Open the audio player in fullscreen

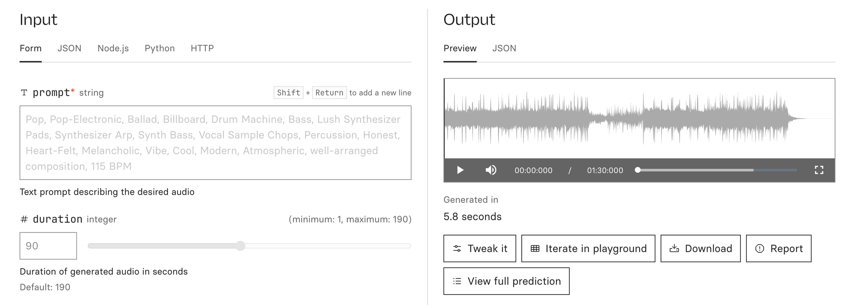[819, 170]
